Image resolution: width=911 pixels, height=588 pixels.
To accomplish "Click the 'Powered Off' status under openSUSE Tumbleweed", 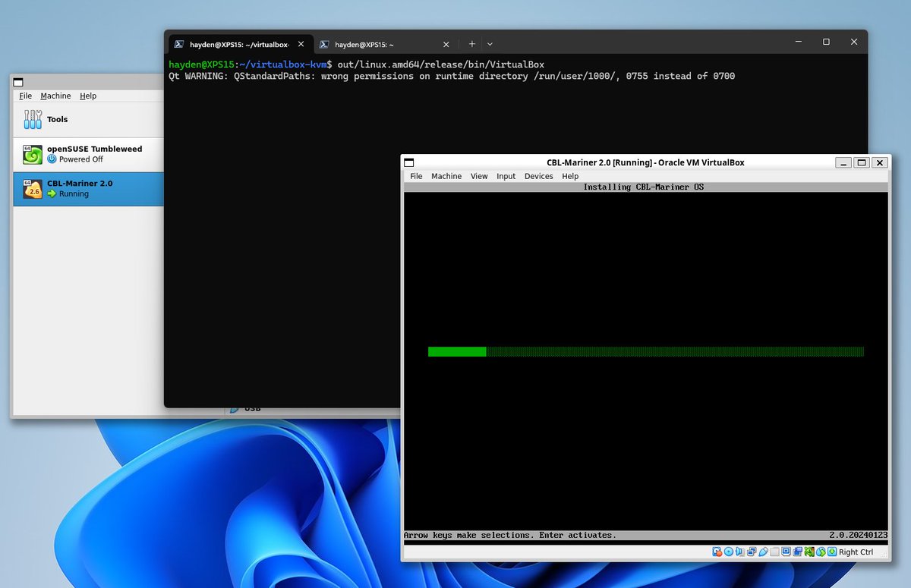I will [x=80, y=159].
